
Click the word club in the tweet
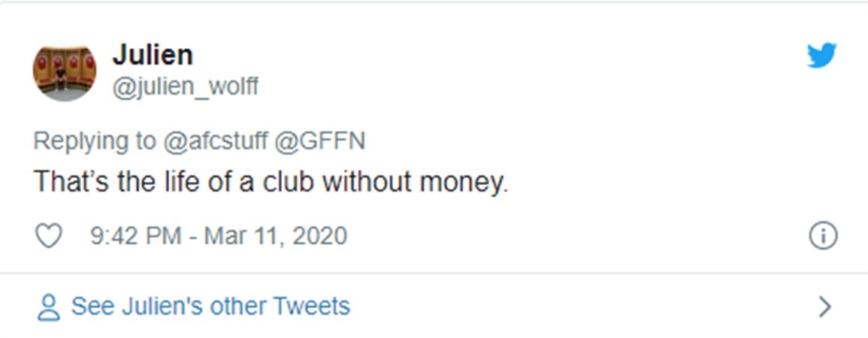point(287,183)
